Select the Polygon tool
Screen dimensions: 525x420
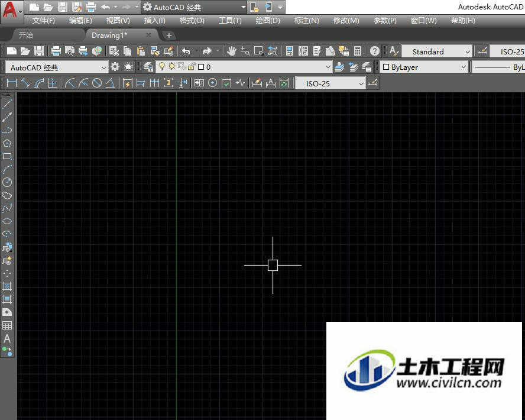tap(7, 143)
